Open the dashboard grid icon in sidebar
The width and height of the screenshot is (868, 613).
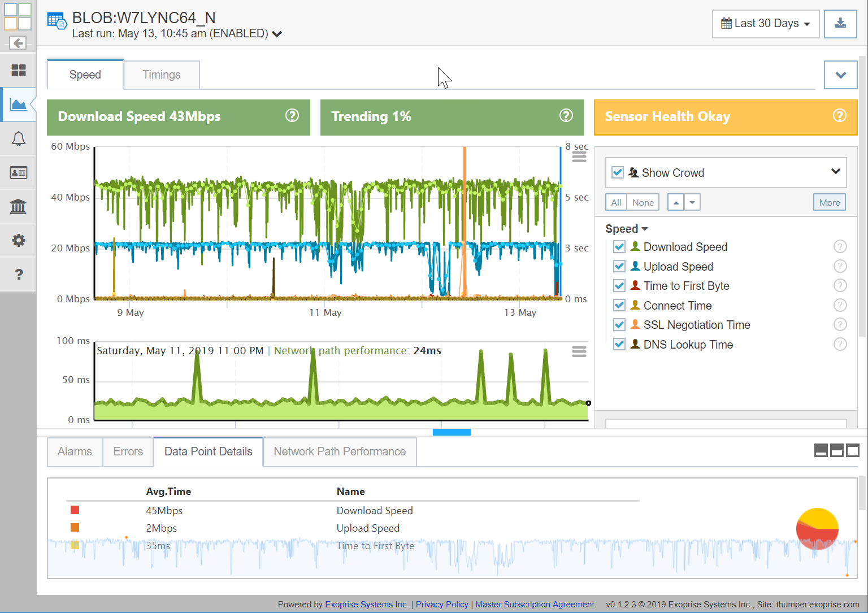point(18,71)
